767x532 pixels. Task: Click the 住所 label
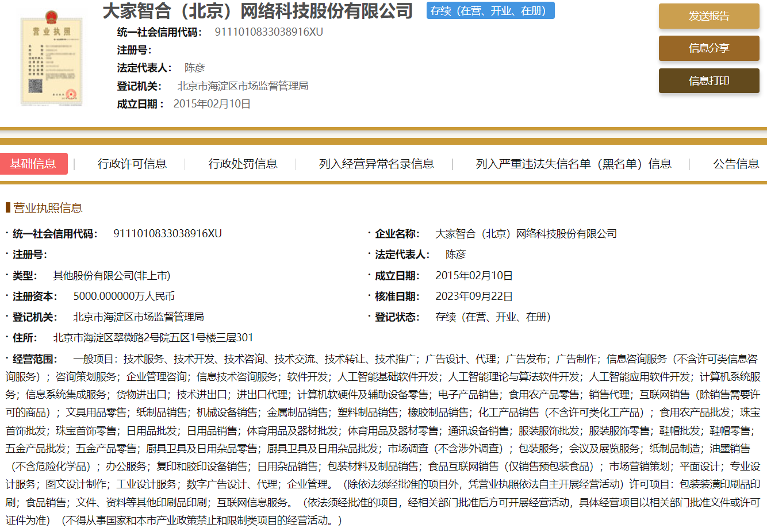tap(25, 338)
